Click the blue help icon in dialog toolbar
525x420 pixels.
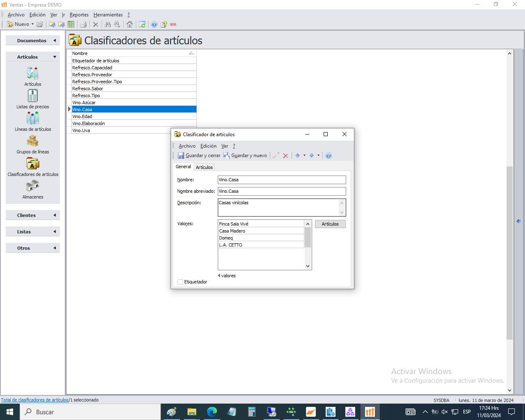329,155
